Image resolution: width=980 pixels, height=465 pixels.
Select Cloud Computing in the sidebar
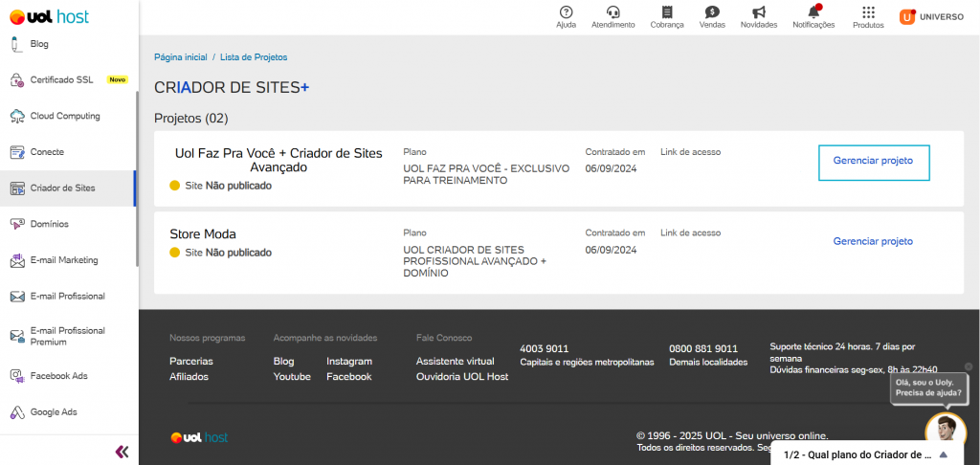coord(65,117)
